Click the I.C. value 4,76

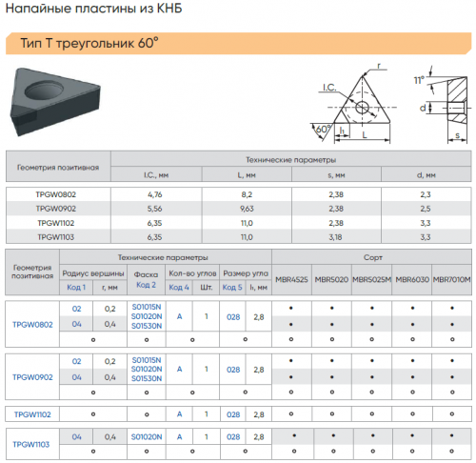(x=155, y=194)
